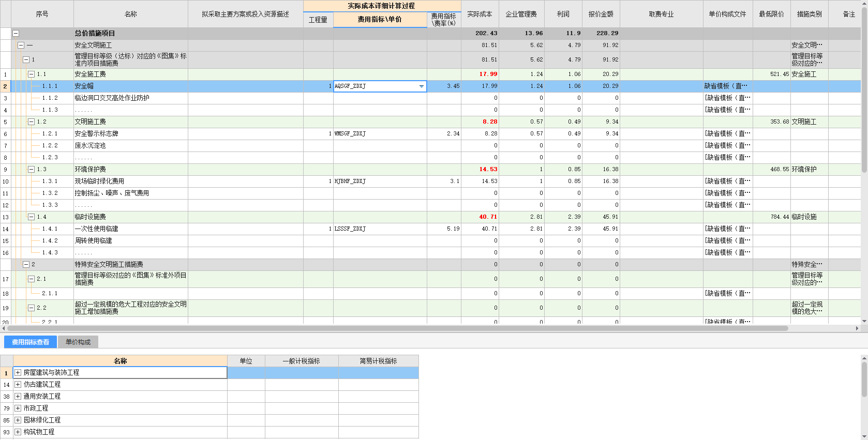Viewport: 868px width, 440px height.
Task: Switch to the 费用指标查看 tab
Action: pyautogui.click(x=31, y=342)
